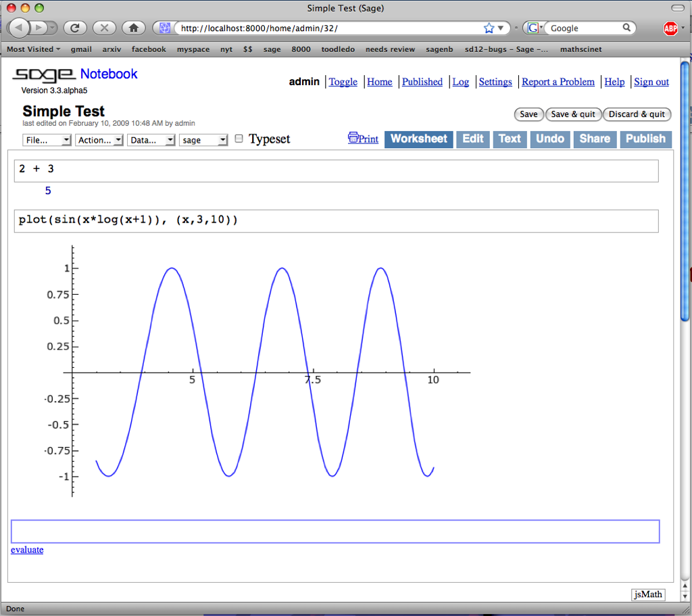
Task: Bookmark this page with the star icon
Action: pyautogui.click(x=489, y=28)
